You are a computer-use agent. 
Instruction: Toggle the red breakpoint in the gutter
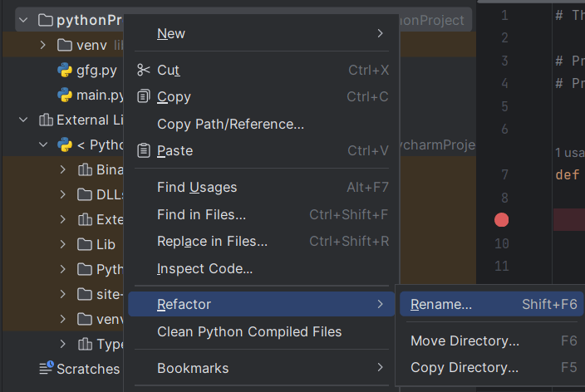501,220
